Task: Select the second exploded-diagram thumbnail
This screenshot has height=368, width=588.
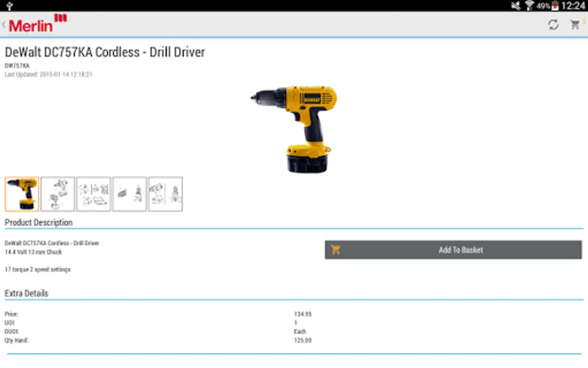Action: [58, 194]
